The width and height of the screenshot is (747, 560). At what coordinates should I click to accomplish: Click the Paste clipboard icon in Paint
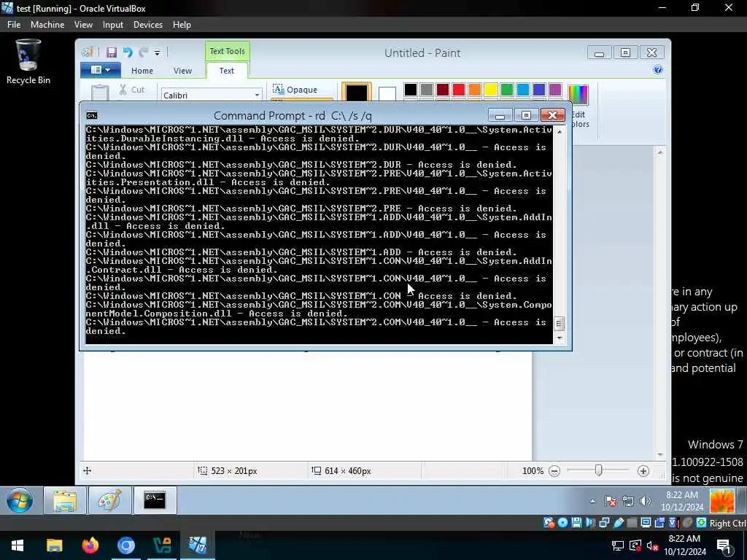click(100, 93)
